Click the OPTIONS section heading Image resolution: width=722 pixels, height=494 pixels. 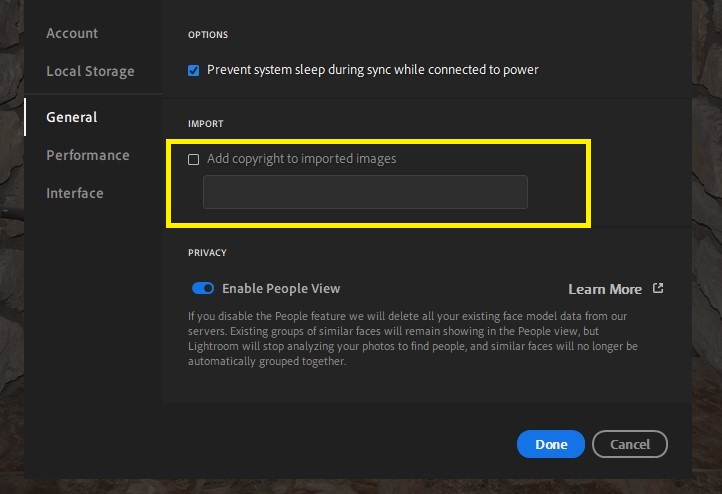(208, 35)
